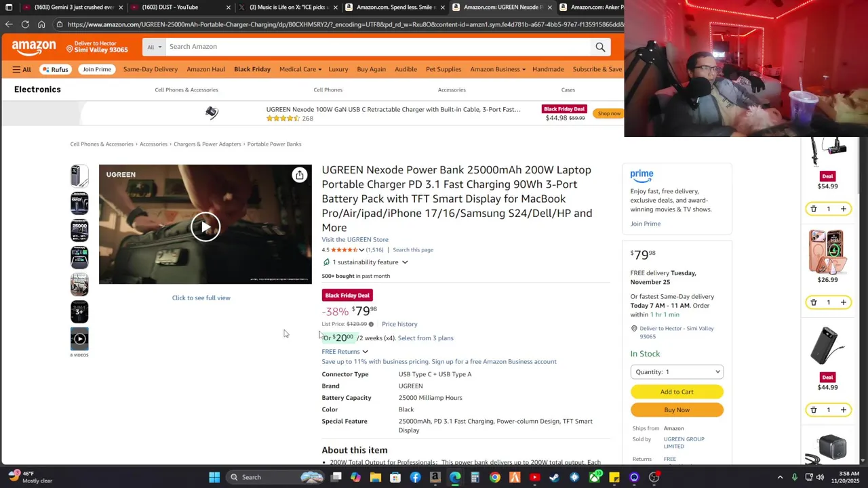Select the third product thumbnail showing 25000
The height and width of the screenshot is (488, 868).
(x=79, y=230)
